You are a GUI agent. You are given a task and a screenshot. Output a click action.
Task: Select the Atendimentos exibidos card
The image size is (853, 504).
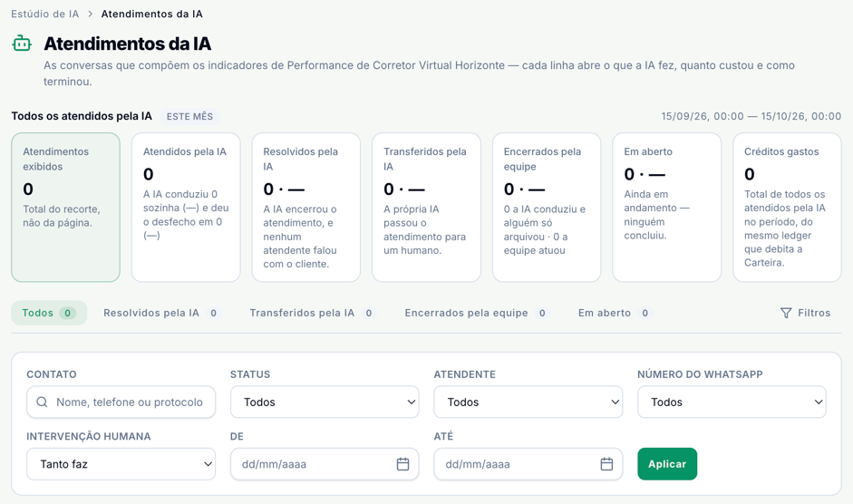[x=66, y=208]
